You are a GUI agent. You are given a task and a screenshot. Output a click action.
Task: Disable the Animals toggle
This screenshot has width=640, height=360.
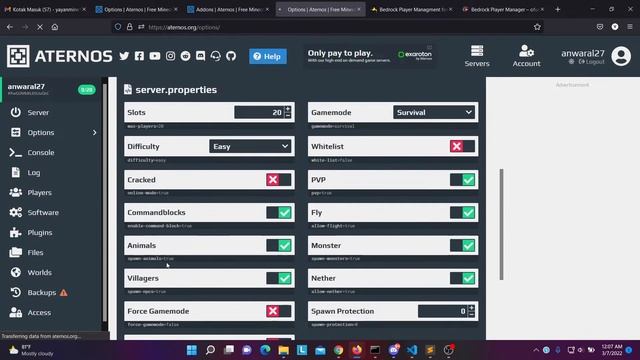(279, 245)
